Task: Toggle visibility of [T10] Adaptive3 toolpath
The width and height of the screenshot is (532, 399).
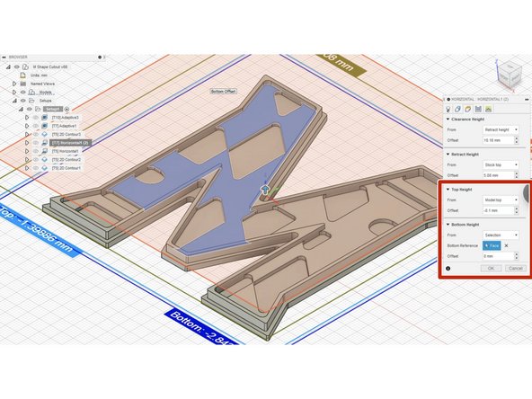Action: tap(36, 118)
